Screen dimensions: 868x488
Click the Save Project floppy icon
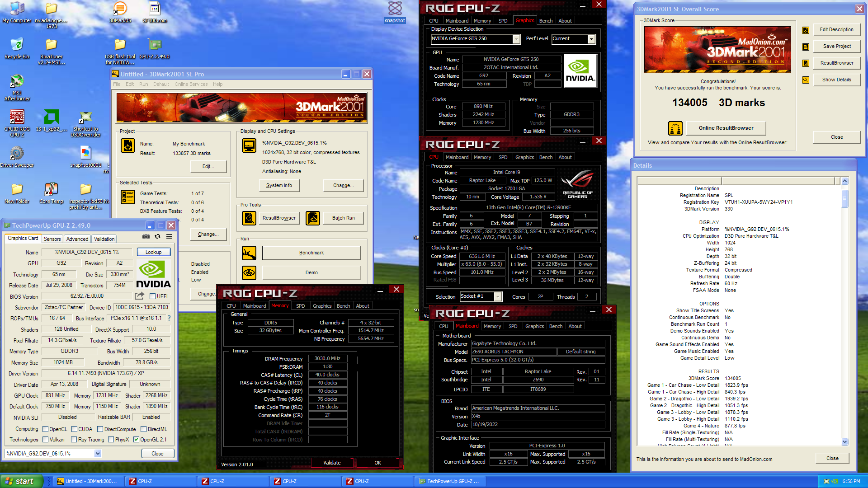pyautogui.click(x=806, y=47)
